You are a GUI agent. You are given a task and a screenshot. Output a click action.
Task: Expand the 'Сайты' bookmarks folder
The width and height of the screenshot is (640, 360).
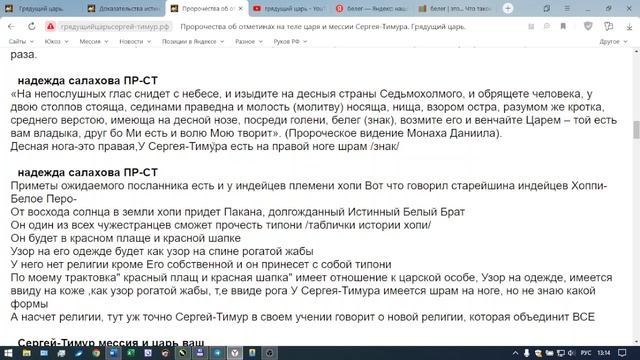(21, 42)
